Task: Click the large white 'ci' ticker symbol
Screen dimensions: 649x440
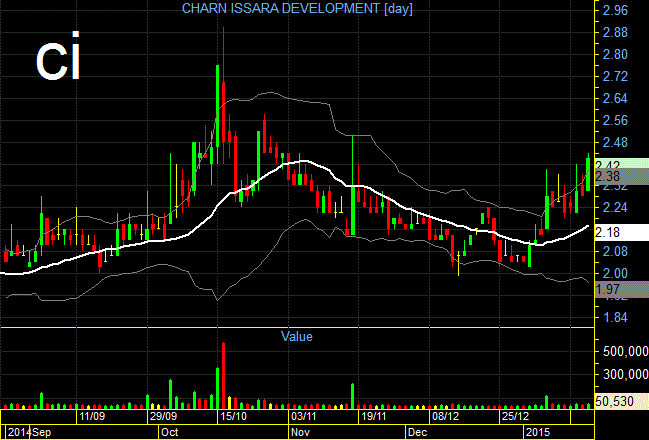Action: pyautogui.click(x=58, y=56)
